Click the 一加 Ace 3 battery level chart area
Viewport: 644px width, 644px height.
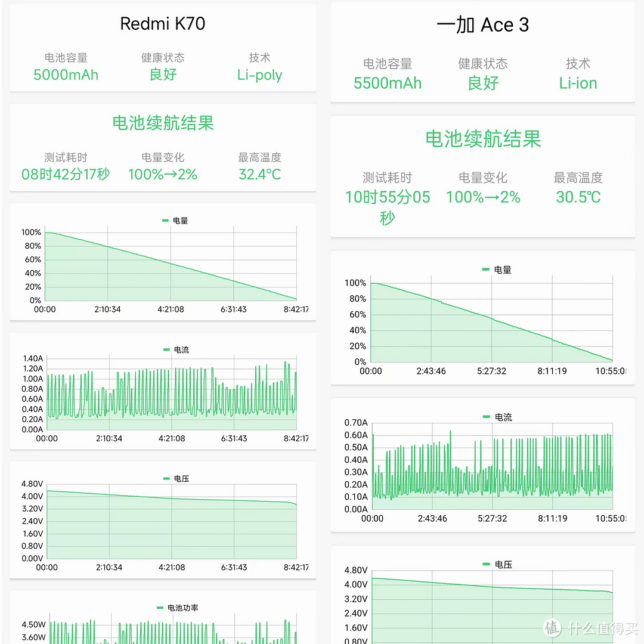coord(491,319)
